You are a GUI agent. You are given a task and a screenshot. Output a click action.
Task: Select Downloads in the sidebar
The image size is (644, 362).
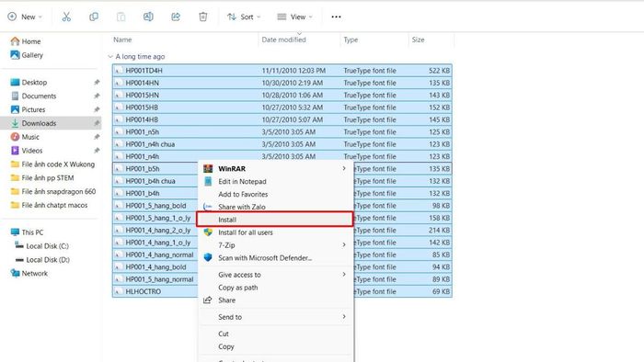pyautogui.click(x=51, y=123)
